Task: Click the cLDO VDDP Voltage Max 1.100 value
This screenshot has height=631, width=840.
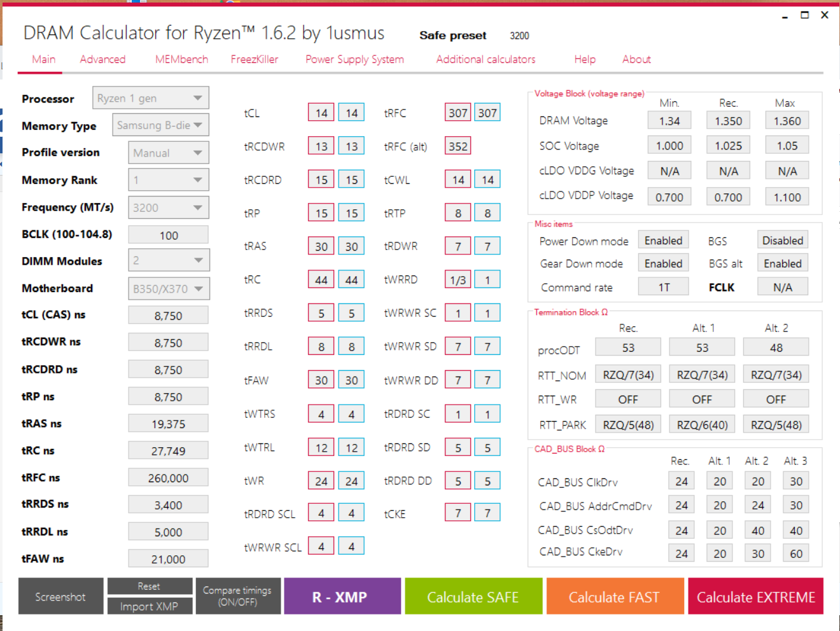Action: [787, 197]
